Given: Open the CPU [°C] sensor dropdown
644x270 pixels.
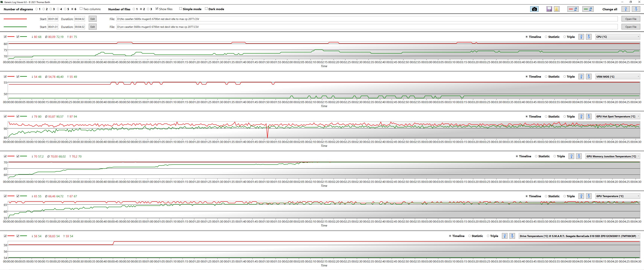Looking at the screenshot, I should [617, 37].
